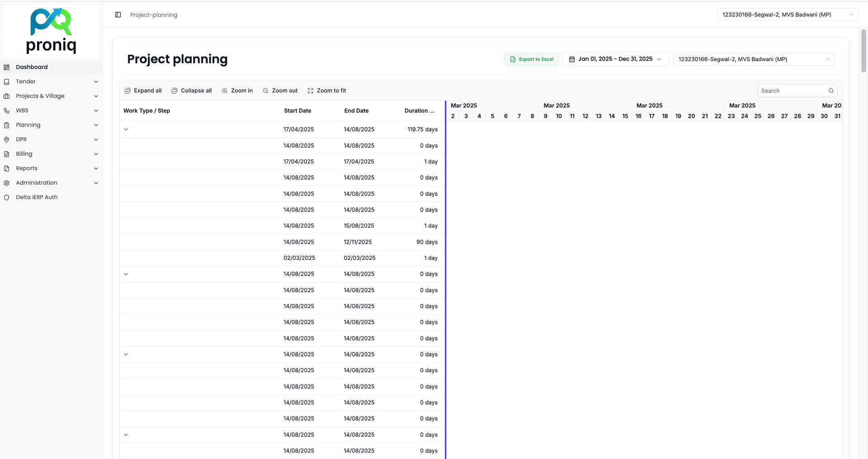Screen dimensions: 868x459
Task: Click the Expand all button
Action: pos(143,91)
